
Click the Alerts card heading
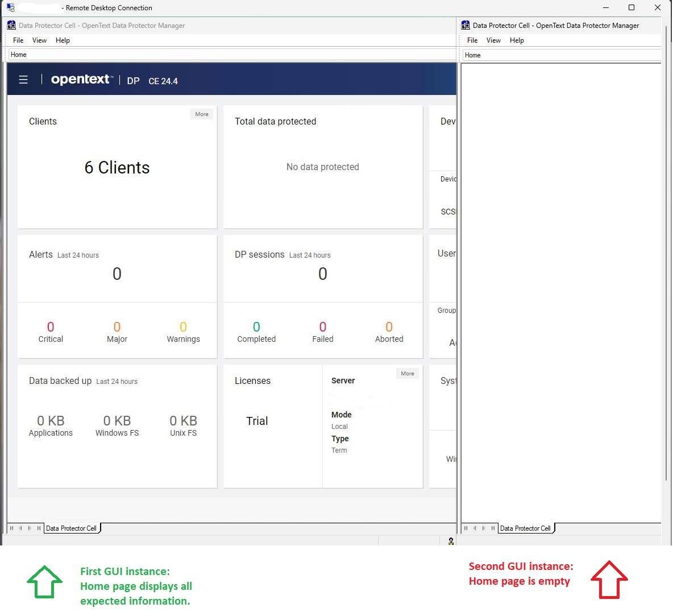point(41,254)
